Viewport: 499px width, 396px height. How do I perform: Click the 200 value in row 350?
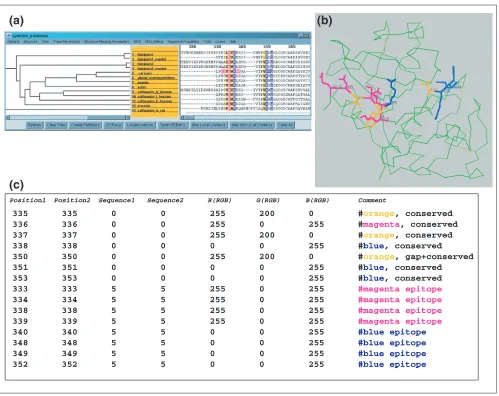(x=267, y=257)
